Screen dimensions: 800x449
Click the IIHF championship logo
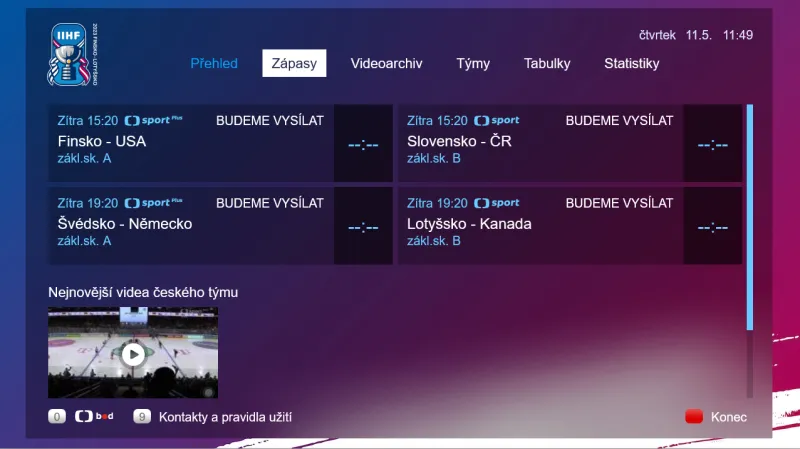72,55
